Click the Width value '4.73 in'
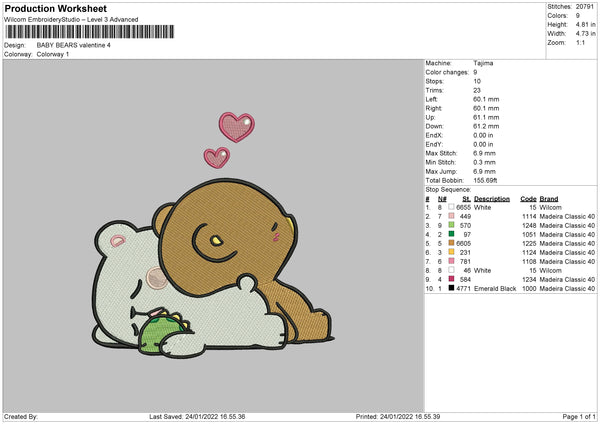This screenshot has width=600, height=424. click(x=585, y=34)
